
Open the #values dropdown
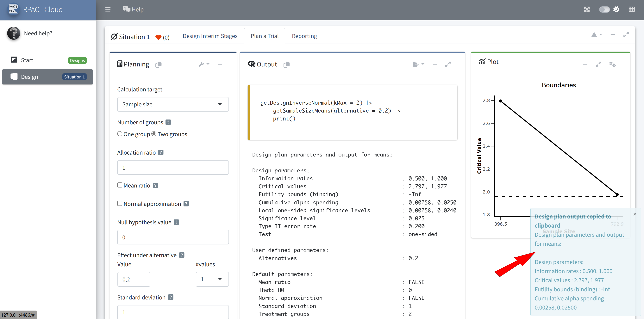(x=212, y=279)
